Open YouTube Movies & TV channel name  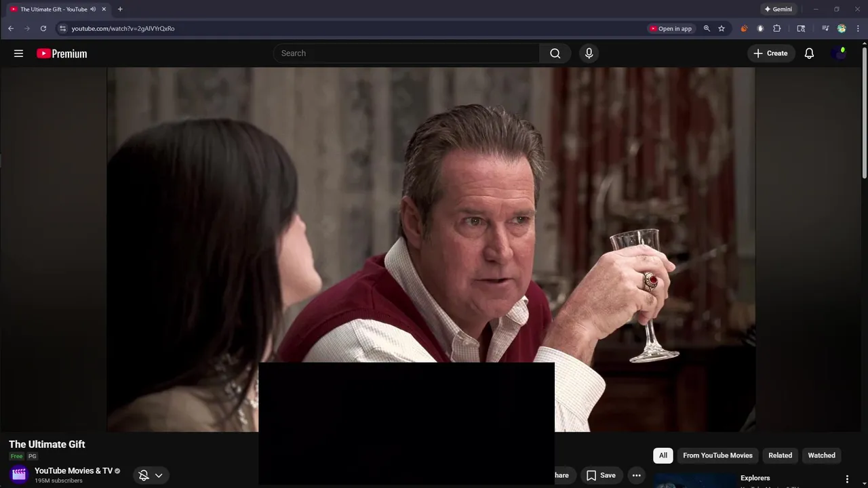tap(73, 470)
